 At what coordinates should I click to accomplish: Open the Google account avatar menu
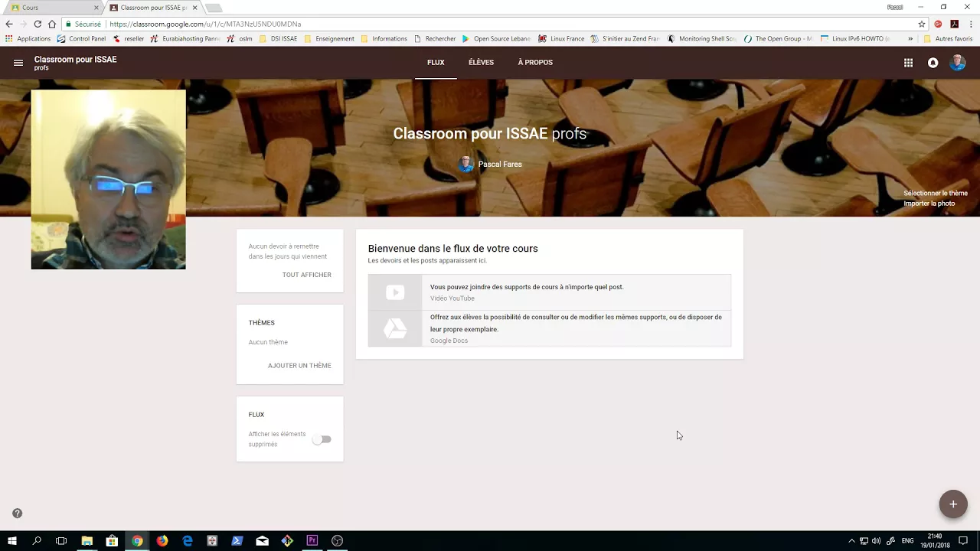pyautogui.click(x=958, y=63)
